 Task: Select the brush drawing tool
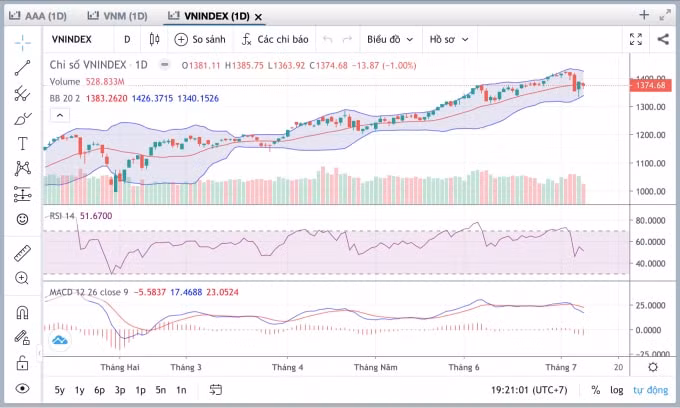(x=23, y=118)
